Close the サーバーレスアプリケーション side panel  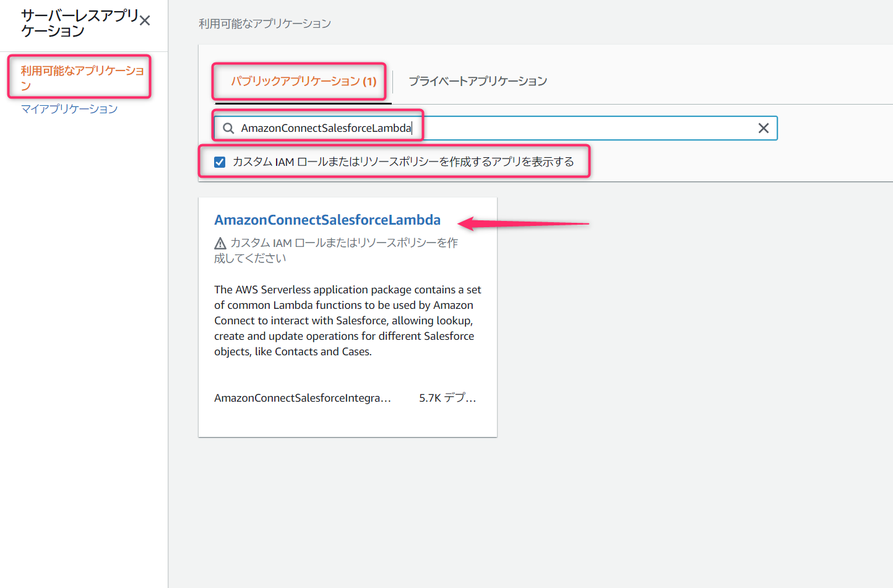click(x=145, y=21)
